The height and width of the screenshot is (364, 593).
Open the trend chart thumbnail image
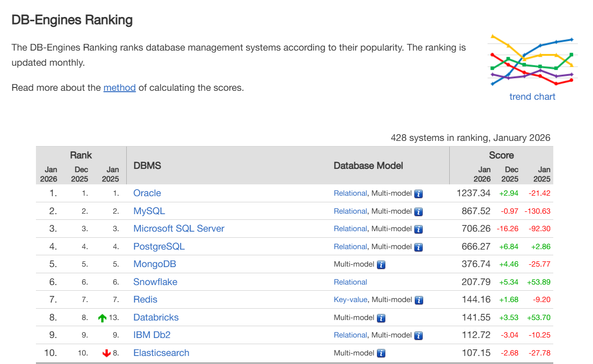(532, 60)
